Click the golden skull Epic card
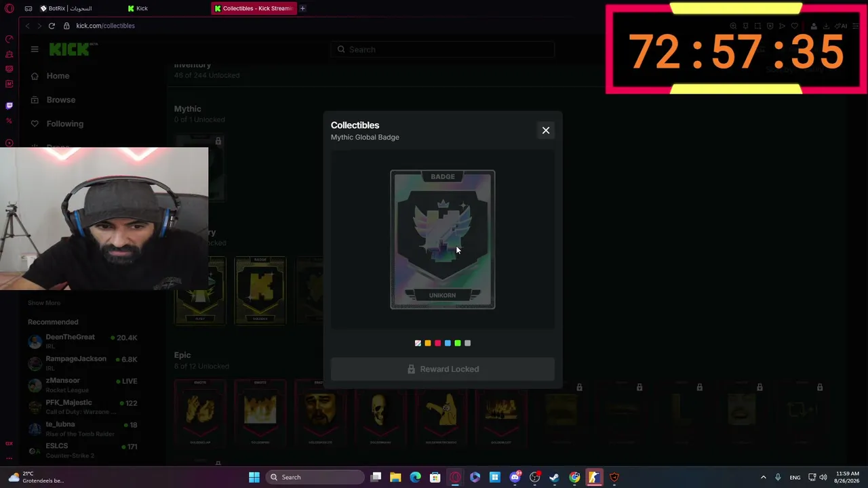Viewport: 868px width, 488px height. [x=380, y=413]
